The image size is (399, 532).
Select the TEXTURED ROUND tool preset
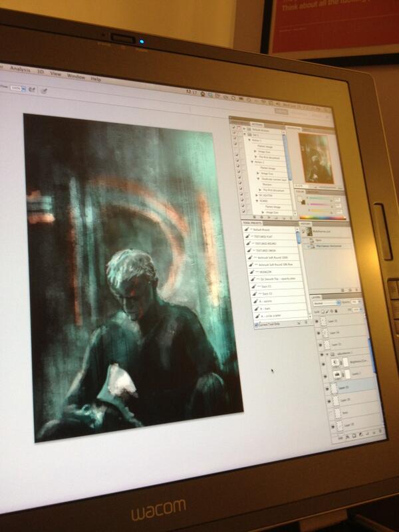point(273,243)
